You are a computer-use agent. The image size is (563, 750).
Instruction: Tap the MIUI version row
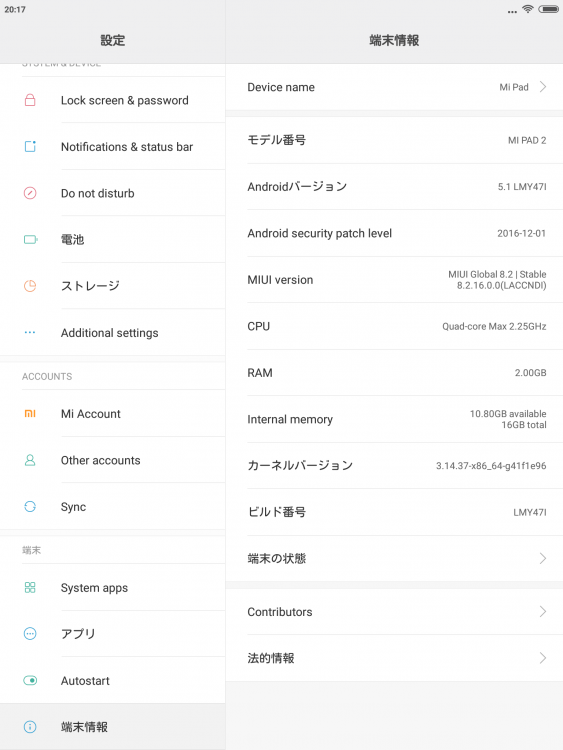(x=394, y=279)
